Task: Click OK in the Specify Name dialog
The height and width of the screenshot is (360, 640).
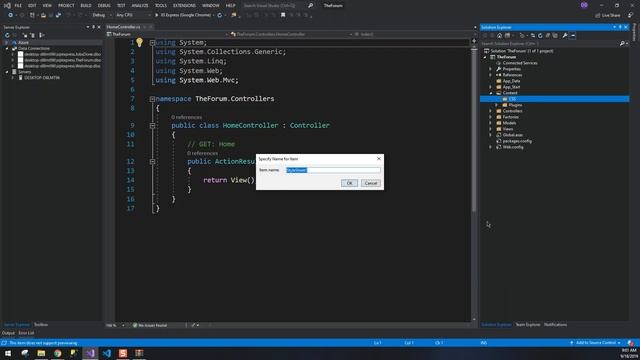Action: pos(349,183)
